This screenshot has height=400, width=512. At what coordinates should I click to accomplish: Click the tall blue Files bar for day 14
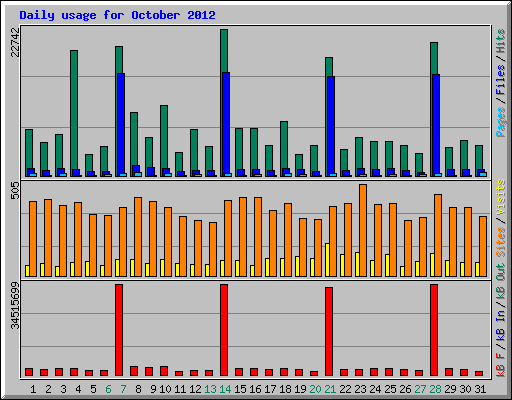point(226,124)
